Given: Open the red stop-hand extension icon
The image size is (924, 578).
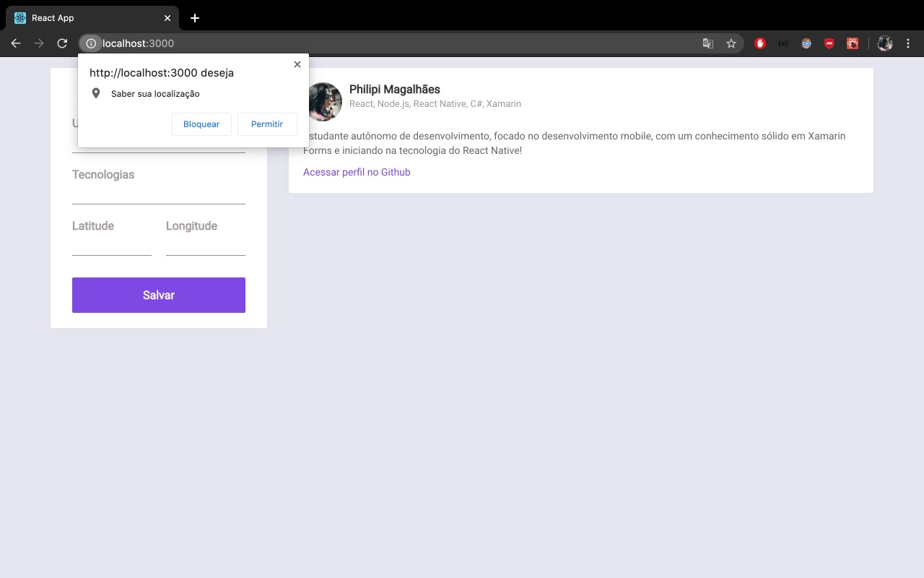Looking at the screenshot, I should tap(760, 43).
